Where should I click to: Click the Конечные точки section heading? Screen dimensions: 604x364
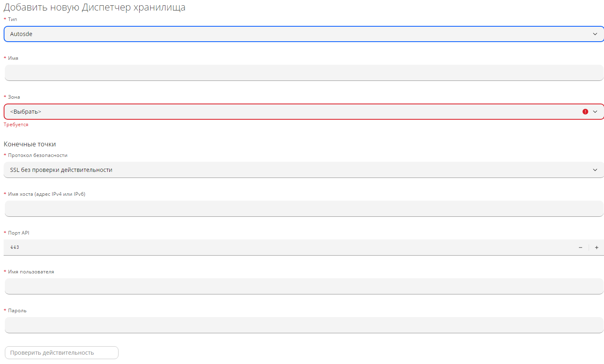pyautogui.click(x=30, y=144)
